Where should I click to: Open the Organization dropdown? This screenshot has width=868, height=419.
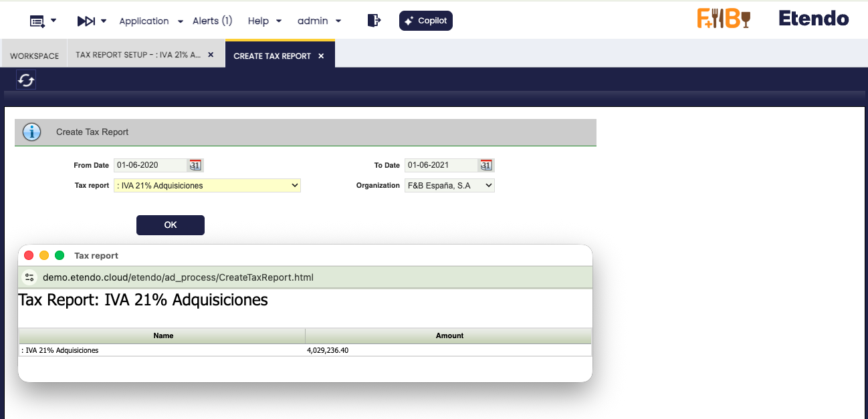(449, 185)
